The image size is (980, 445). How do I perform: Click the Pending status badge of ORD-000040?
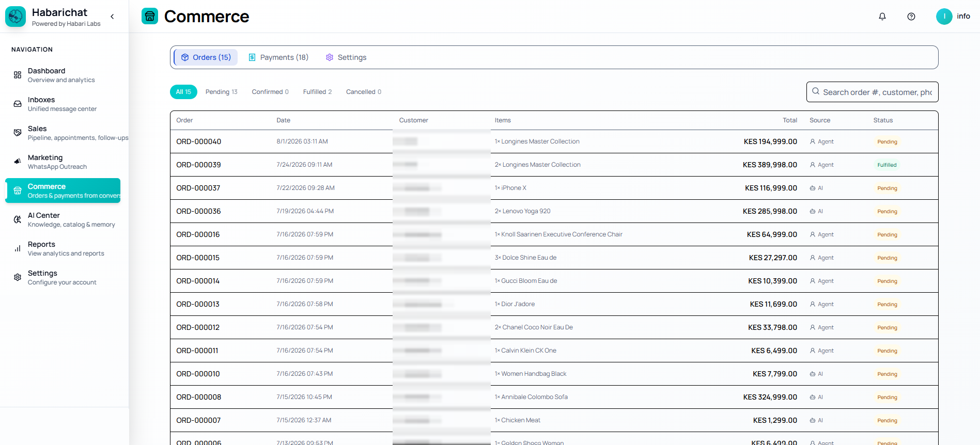tap(887, 142)
